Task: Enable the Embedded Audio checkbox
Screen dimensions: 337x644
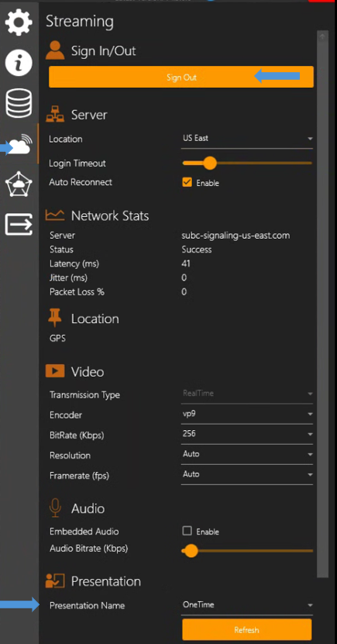Action: click(x=187, y=531)
